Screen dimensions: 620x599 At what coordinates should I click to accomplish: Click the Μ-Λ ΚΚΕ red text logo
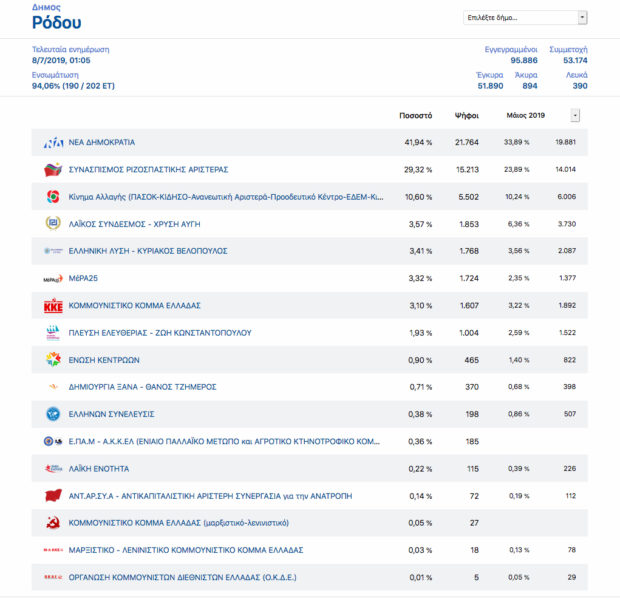pos(53,550)
